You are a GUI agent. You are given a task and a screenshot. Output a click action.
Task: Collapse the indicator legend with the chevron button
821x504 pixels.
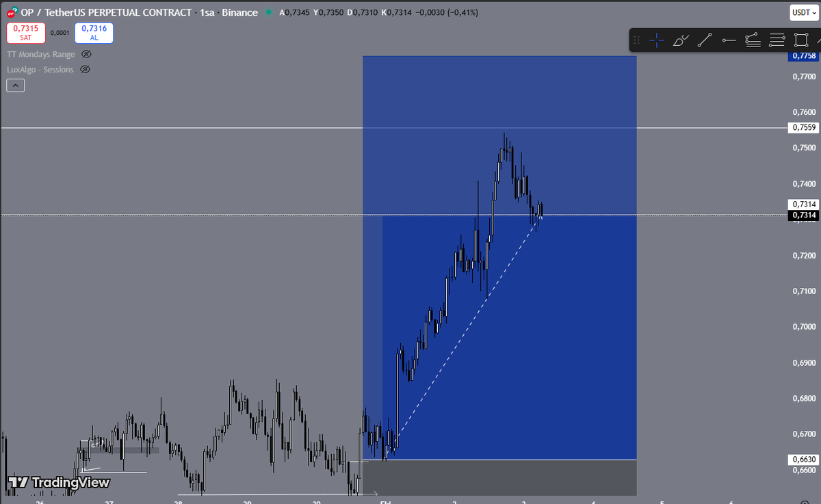click(16, 85)
